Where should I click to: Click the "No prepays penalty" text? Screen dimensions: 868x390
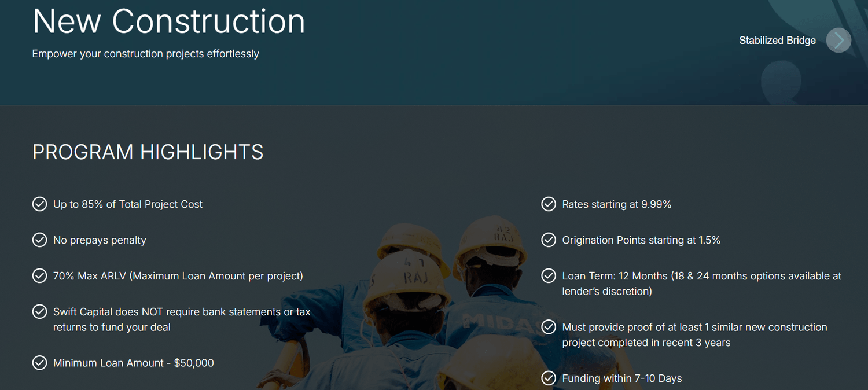pos(100,240)
